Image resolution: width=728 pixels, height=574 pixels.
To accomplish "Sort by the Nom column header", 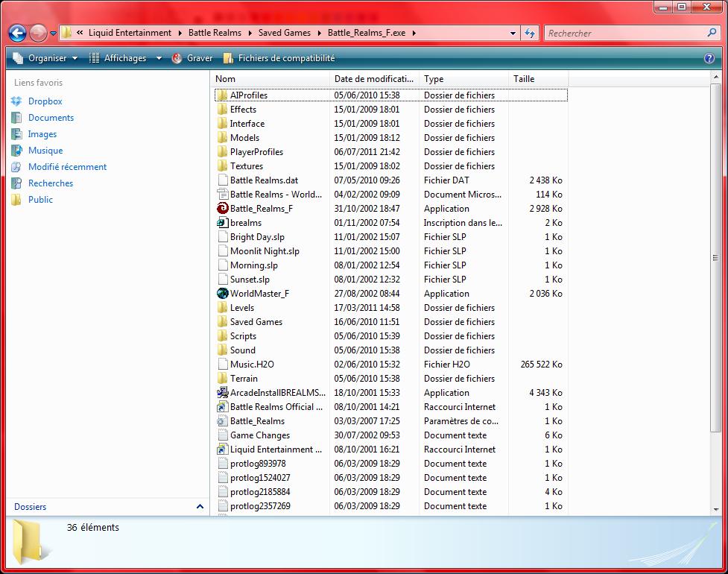I will (x=270, y=79).
